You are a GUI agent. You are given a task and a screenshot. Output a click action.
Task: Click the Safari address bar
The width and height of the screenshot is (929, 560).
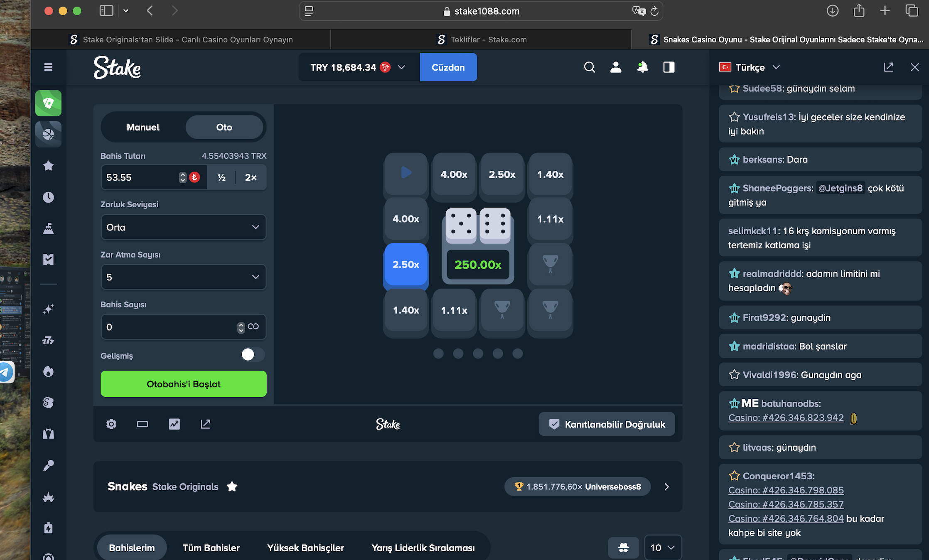click(481, 11)
